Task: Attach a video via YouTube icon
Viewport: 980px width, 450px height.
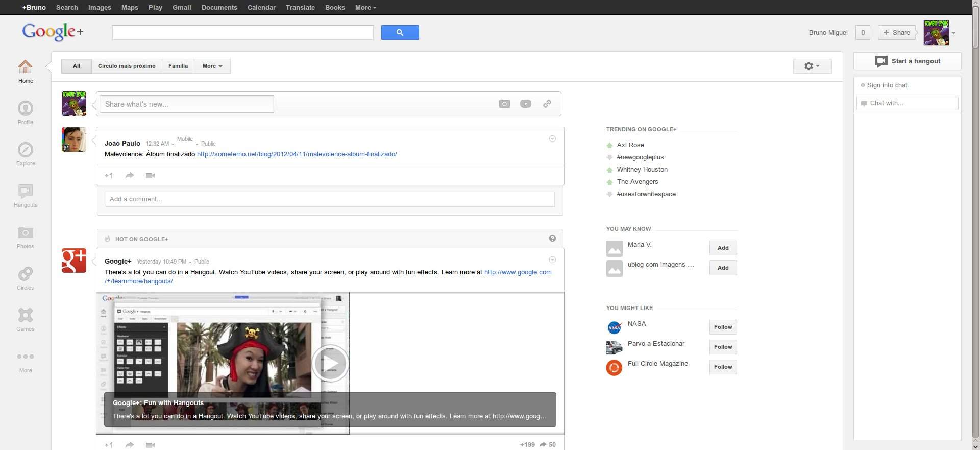Action: 526,104
